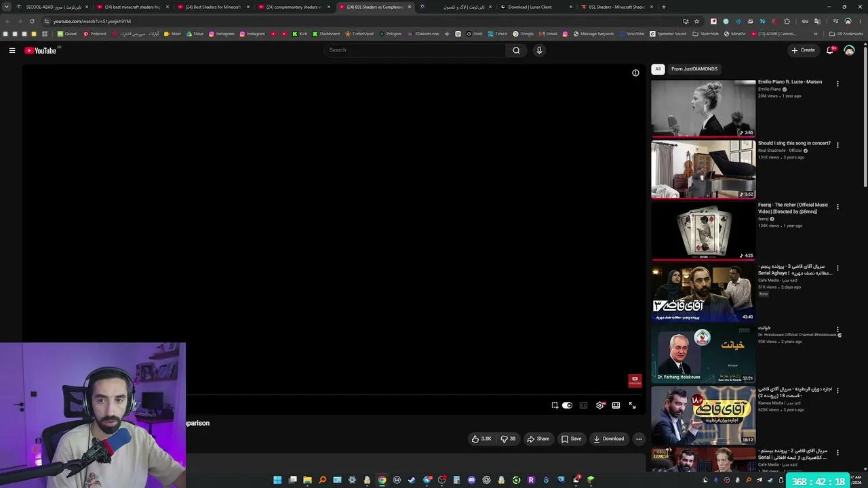Open the VirusTotal bookmark
This screenshot has width=868, height=488.
coord(632,34)
